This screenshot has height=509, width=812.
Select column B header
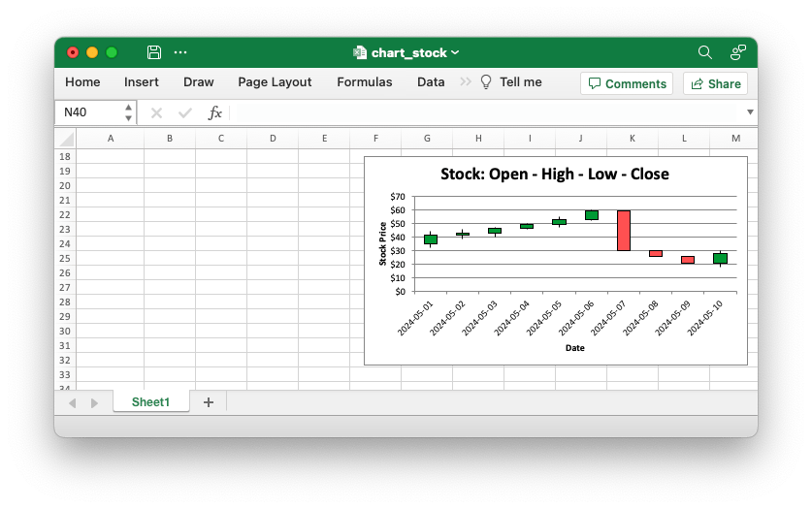coord(170,139)
